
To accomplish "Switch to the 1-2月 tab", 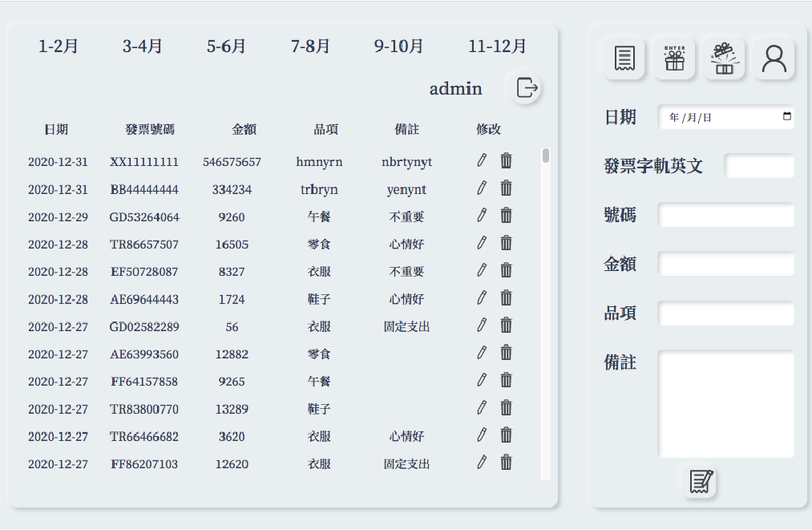I will click(x=59, y=47).
